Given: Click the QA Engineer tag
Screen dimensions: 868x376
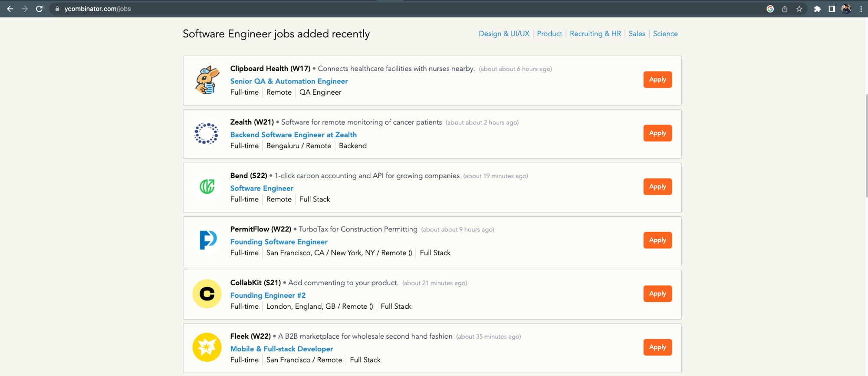Looking at the screenshot, I should tap(320, 92).
